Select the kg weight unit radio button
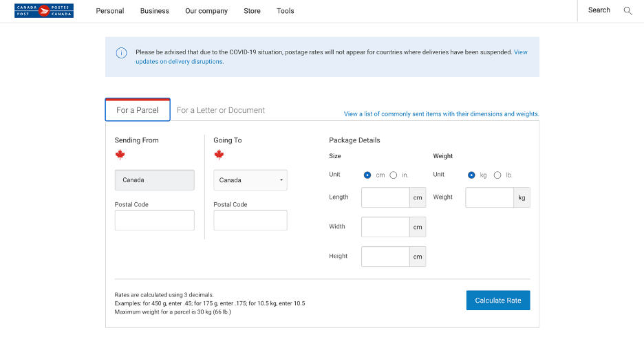 coord(471,175)
